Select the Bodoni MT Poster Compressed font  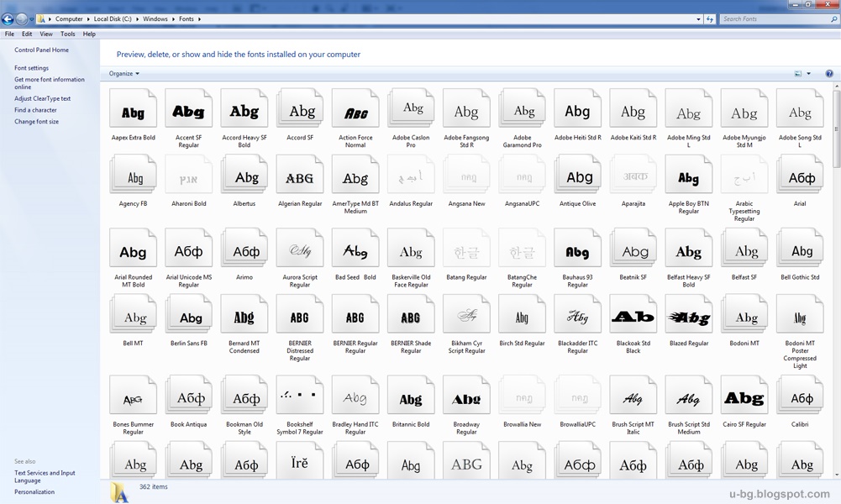pyautogui.click(x=800, y=314)
